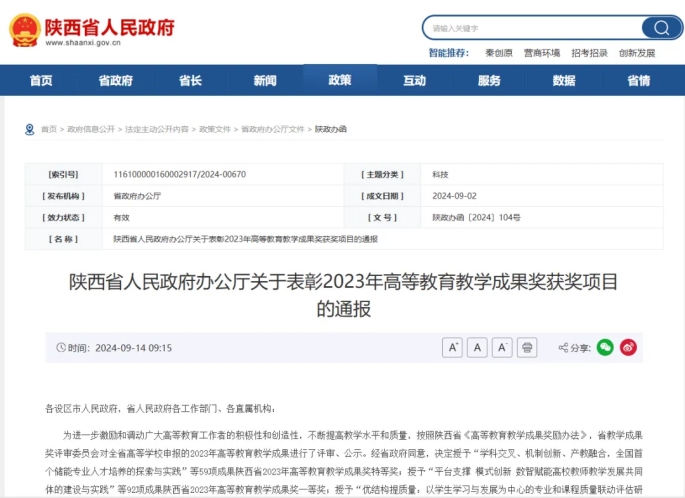Share article via Weibo icon
The width and height of the screenshot is (685, 498).
629,348
